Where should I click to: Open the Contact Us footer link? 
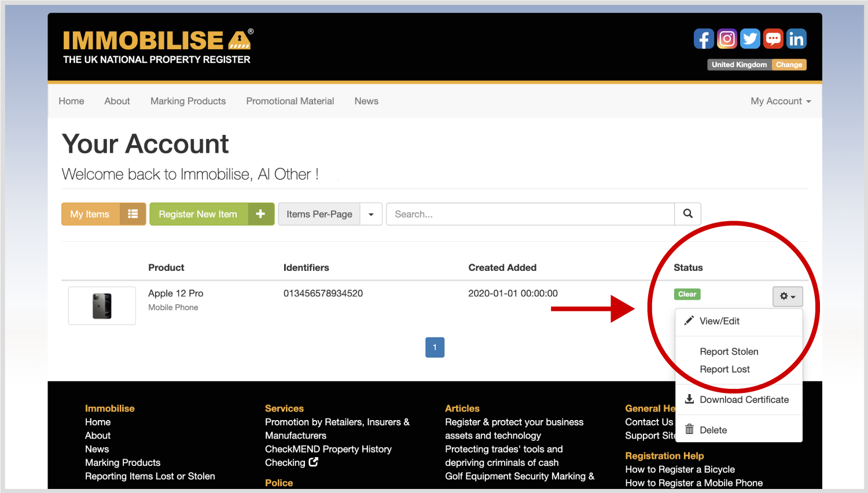(649, 422)
